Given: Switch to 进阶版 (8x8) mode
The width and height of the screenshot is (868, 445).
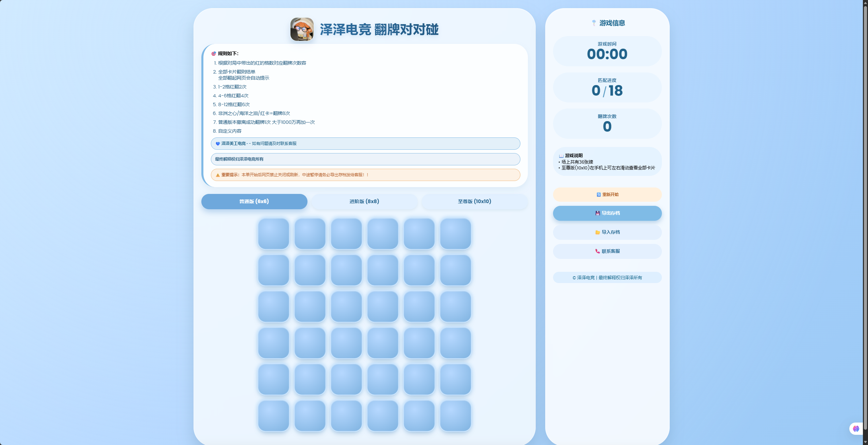Looking at the screenshot, I should click(364, 201).
